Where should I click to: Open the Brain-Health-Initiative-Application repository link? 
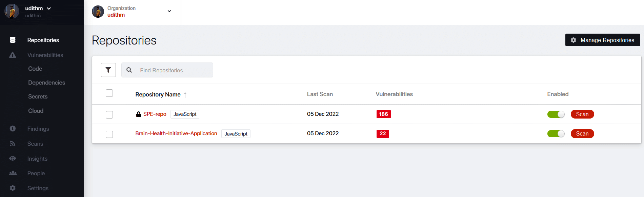click(x=176, y=133)
